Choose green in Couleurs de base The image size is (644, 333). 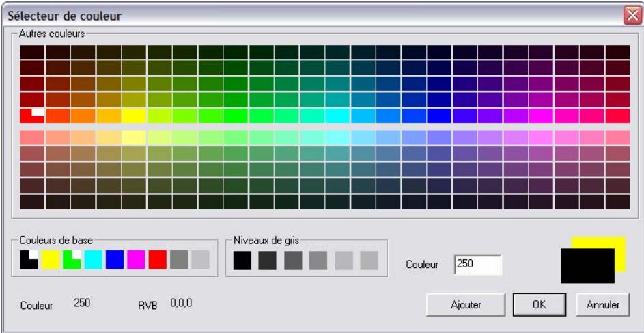point(72,260)
